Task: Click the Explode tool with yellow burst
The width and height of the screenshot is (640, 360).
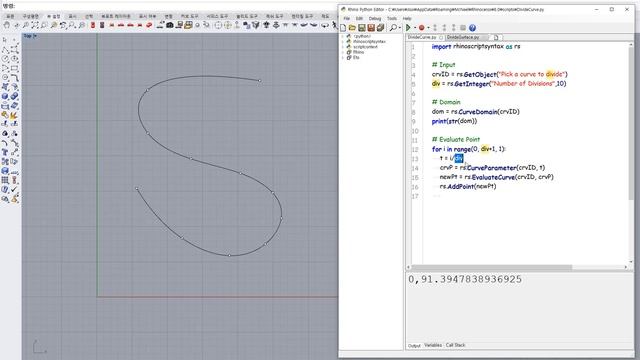Action: (x=13, y=115)
